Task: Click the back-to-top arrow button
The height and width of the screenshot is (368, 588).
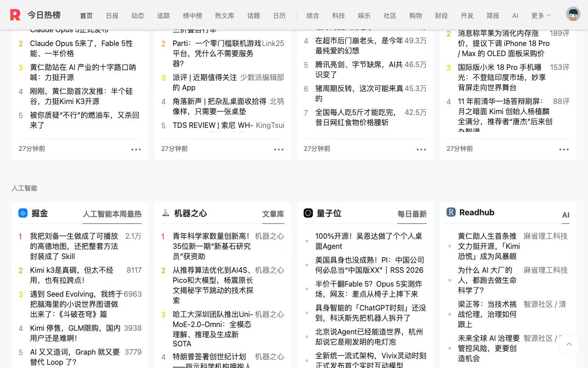Action: 569,345
